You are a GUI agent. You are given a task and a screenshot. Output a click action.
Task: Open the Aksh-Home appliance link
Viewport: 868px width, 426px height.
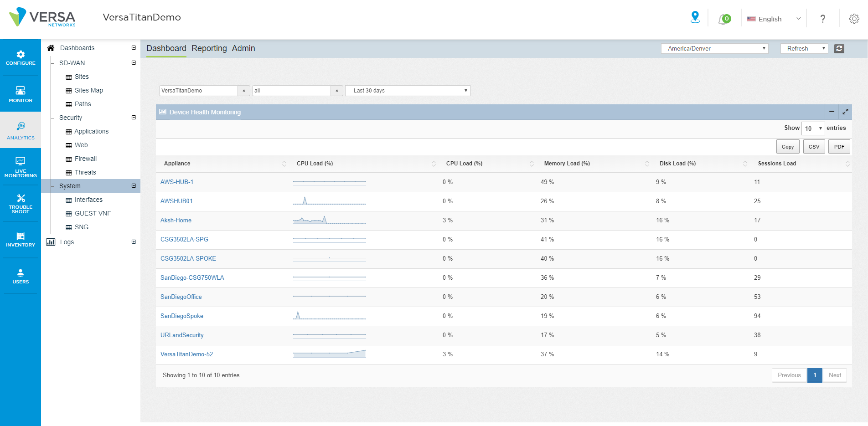[x=176, y=220]
